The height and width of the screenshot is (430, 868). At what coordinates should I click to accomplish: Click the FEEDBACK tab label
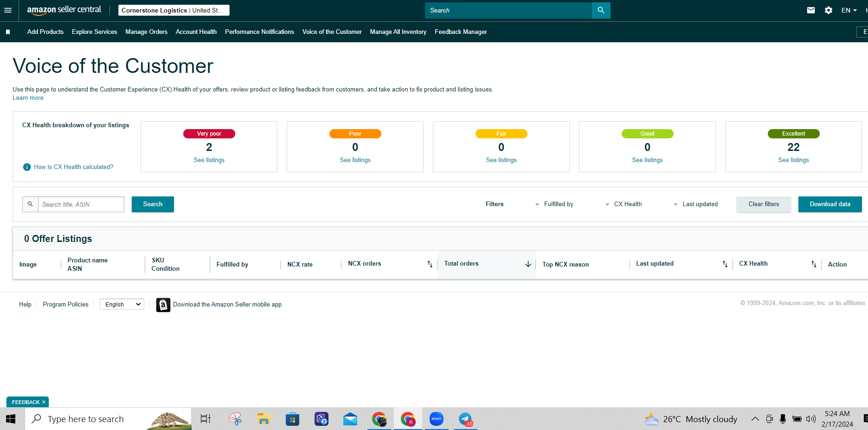tap(26, 402)
